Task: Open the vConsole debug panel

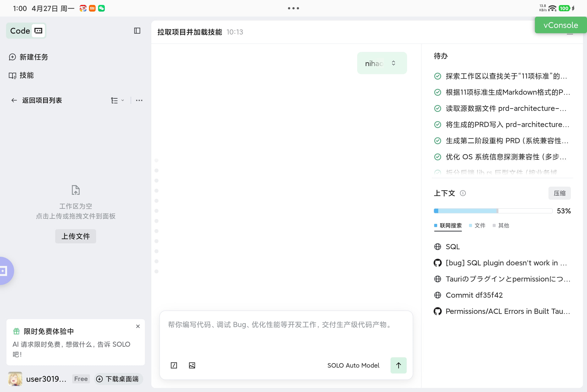Action: 561,25
